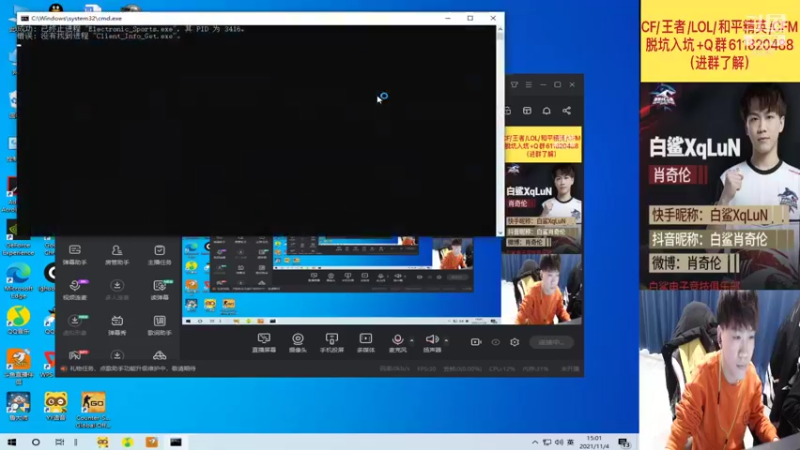The width and height of the screenshot is (800, 450).
Task: Start recording with the camcorder icon
Action: [476, 342]
